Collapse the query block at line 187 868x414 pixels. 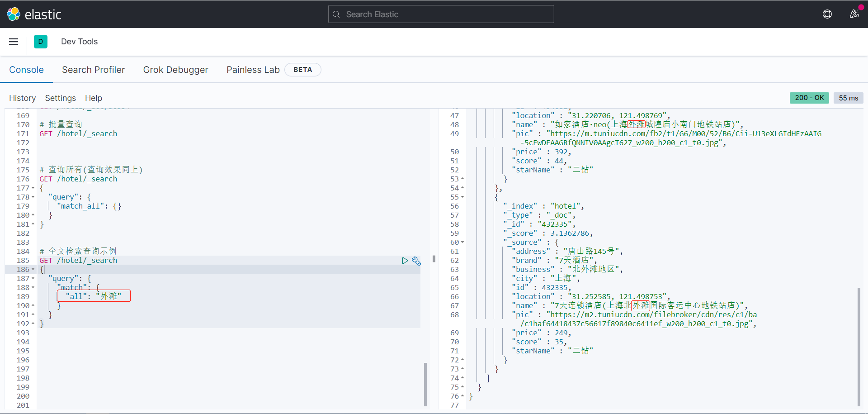point(33,279)
